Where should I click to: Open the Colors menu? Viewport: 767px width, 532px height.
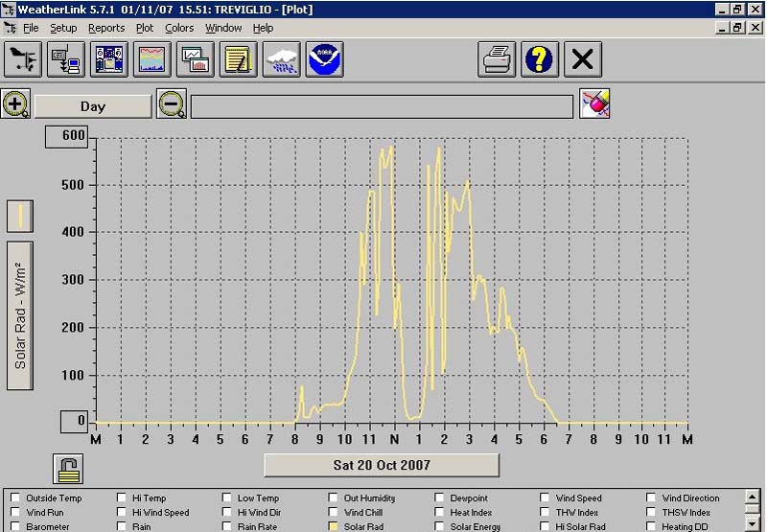coord(179,29)
